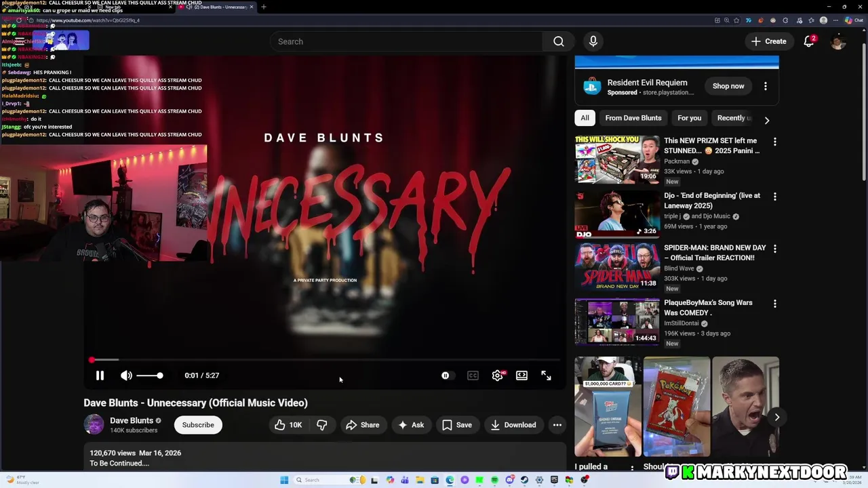868x488 pixels.
Task: Open player settings gear icon
Action: 498,375
